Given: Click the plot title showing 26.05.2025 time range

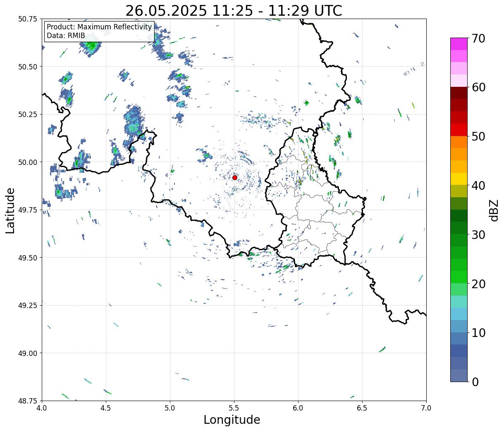Looking at the screenshot, I should coord(234,11).
